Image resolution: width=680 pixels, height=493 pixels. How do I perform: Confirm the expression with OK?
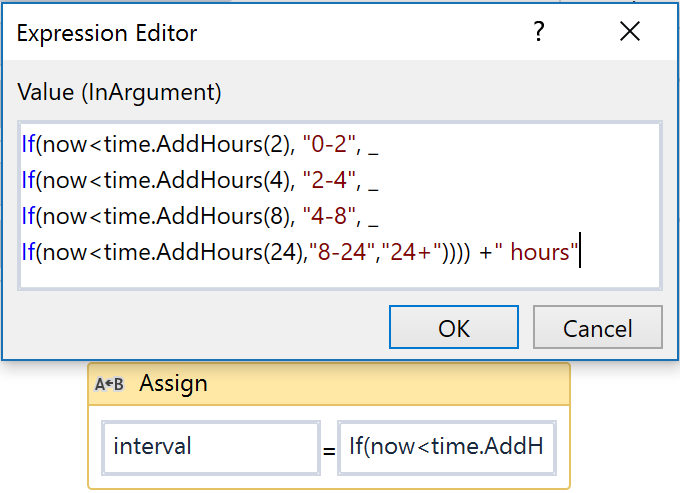point(454,329)
